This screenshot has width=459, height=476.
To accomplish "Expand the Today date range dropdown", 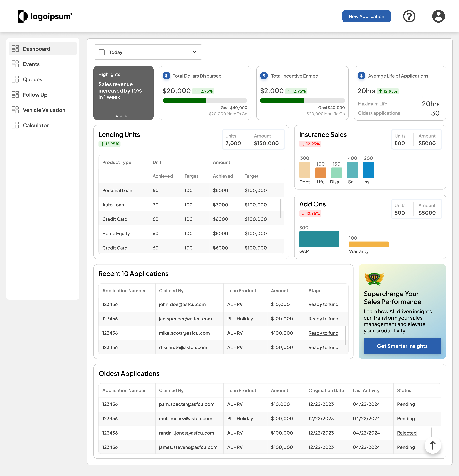I will pos(194,52).
